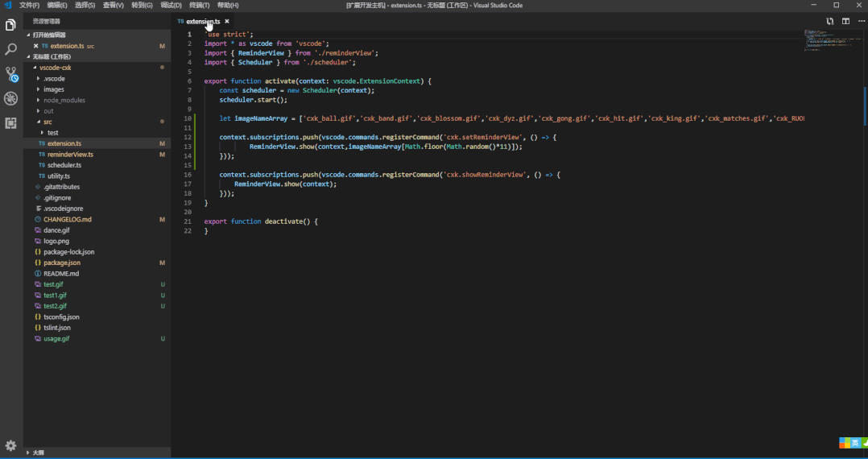Click the Open Changes compare icon
The image size is (868, 459).
(829, 22)
